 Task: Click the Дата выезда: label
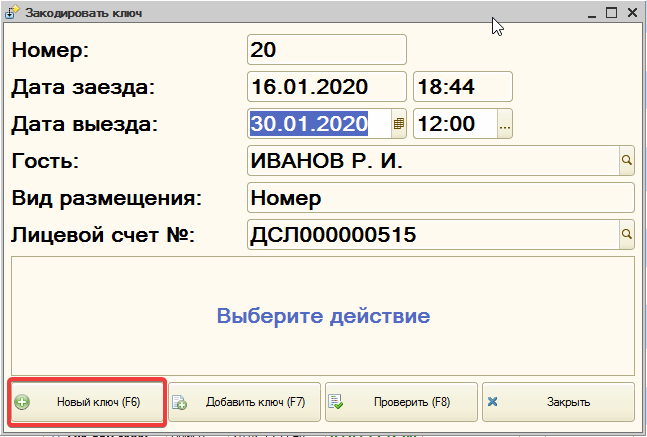click(x=85, y=124)
